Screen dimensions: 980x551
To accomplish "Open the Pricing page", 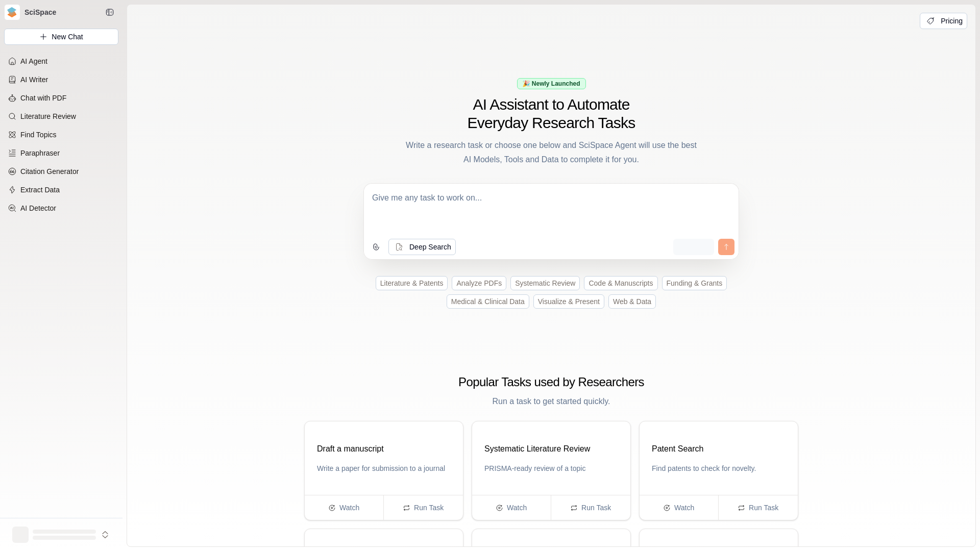I will tap(943, 21).
